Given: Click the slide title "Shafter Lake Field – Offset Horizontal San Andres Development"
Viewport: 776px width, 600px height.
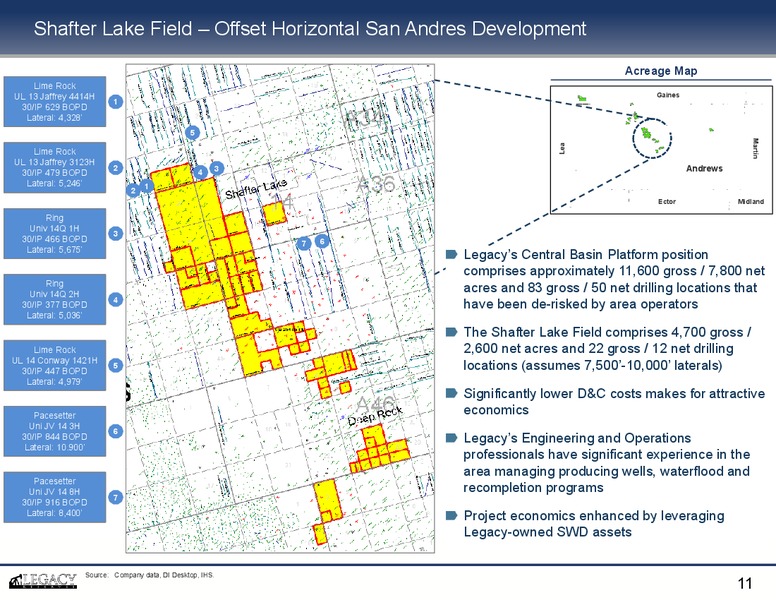Looking at the screenshot, I should click(310, 29).
